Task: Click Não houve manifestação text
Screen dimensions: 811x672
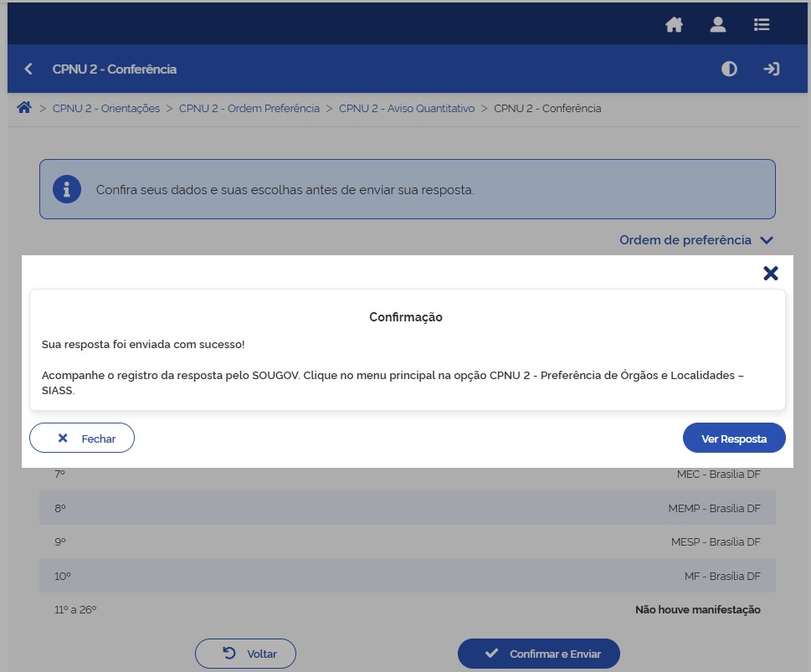Action: pyautogui.click(x=698, y=609)
